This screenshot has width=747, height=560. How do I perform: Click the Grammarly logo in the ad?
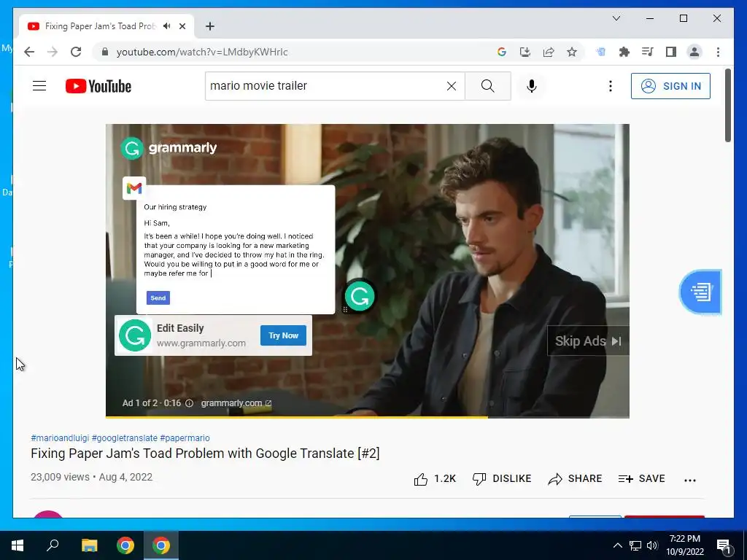pos(169,148)
